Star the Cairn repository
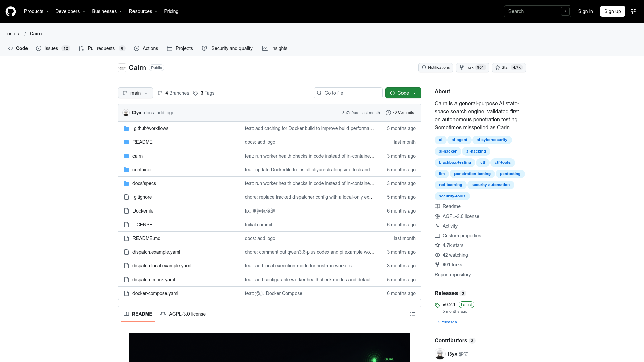The width and height of the screenshot is (644, 362). click(x=508, y=68)
